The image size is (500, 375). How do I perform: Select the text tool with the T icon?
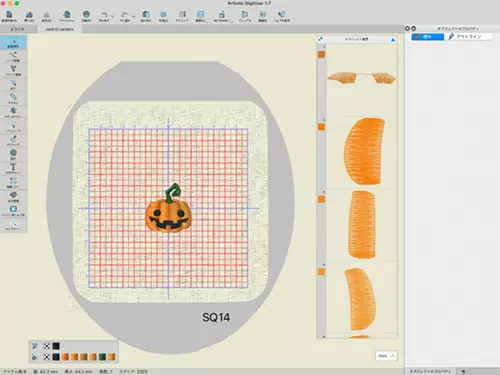pyautogui.click(x=13, y=168)
